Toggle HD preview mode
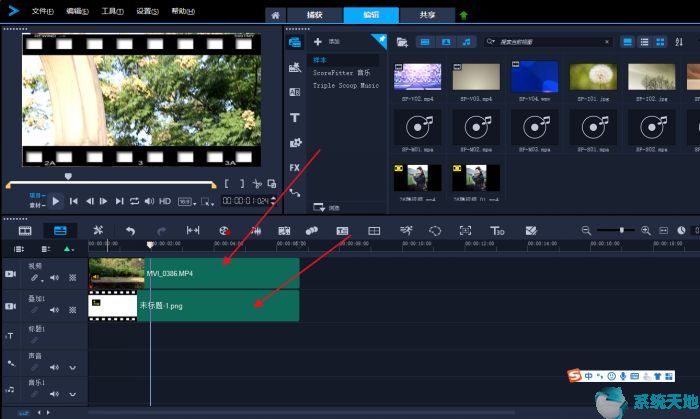Viewport: 700px width, 419px height. point(165,201)
